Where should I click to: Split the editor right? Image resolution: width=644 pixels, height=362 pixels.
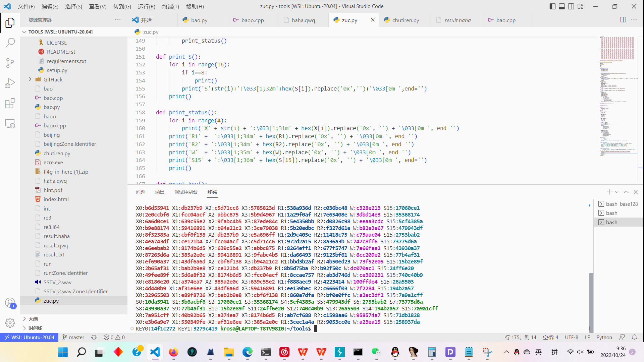click(623, 20)
